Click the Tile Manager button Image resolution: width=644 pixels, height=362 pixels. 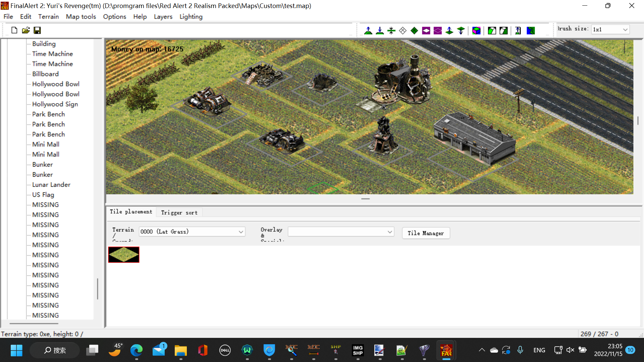click(x=426, y=233)
